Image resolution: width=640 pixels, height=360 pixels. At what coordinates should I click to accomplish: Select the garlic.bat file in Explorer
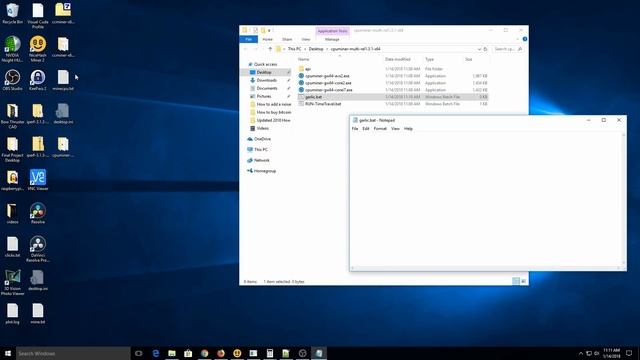[x=393, y=97]
